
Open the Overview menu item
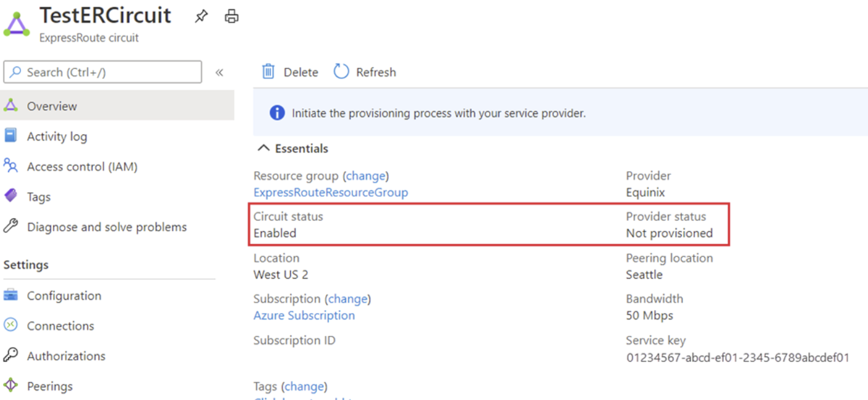(x=52, y=106)
